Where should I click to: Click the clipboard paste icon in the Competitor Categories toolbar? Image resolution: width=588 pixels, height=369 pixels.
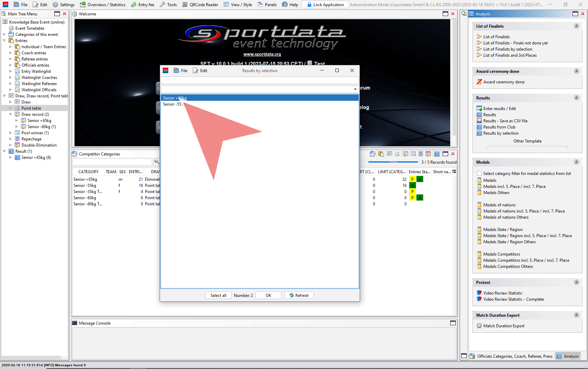(x=381, y=154)
